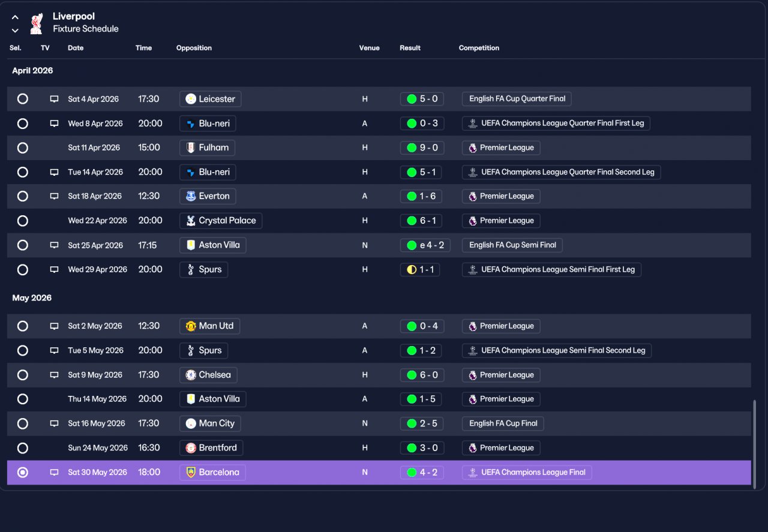Click the date Sat 11 Apr 2026
This screenshot has width=768, height=532.
point(94,148)
